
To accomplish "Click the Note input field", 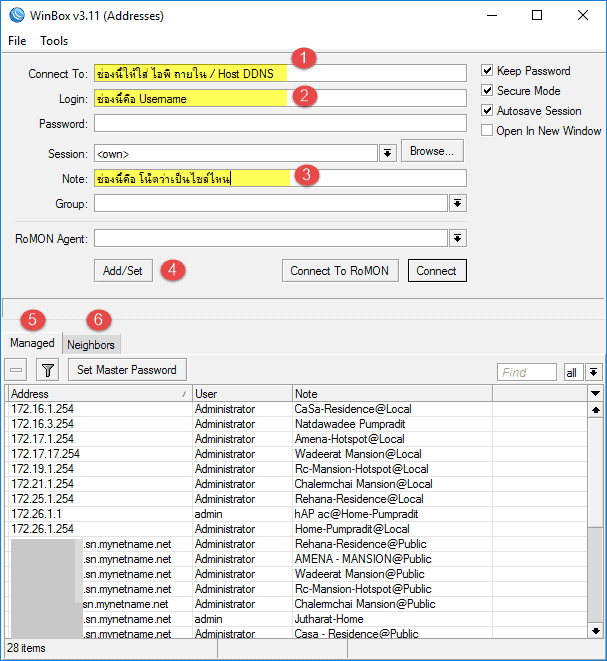I will pyautogui.click(x=280, y=178).
